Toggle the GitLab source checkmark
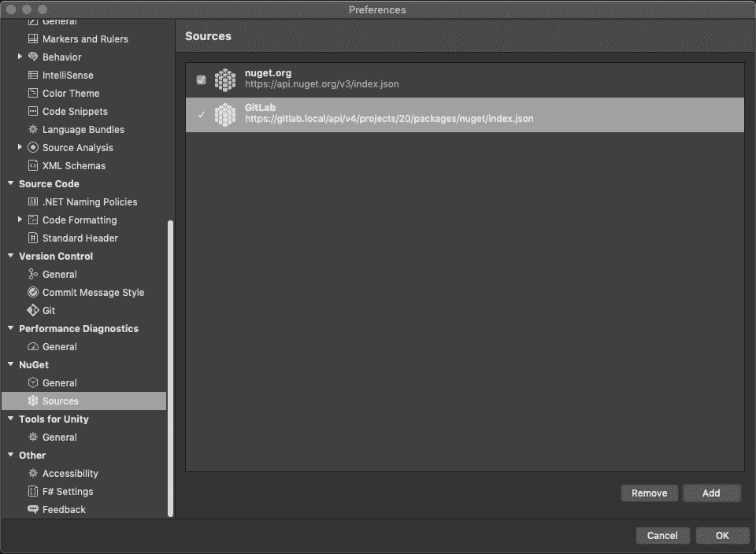The height and width of the screenshot is (554, 756). [x=201, y=115]
